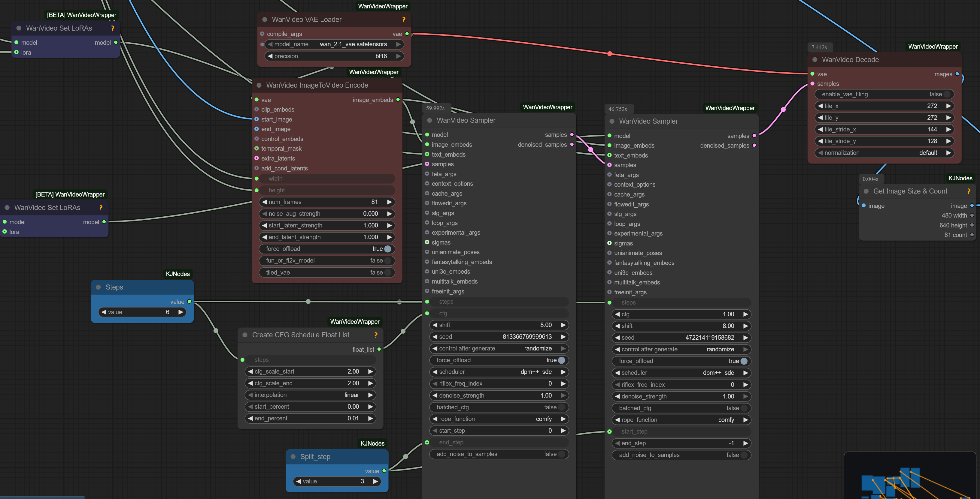This screenshot has height=499, width=980.
Task: Open help on upper WanVideo Set LoRAs node
Action: click(112, 28)
